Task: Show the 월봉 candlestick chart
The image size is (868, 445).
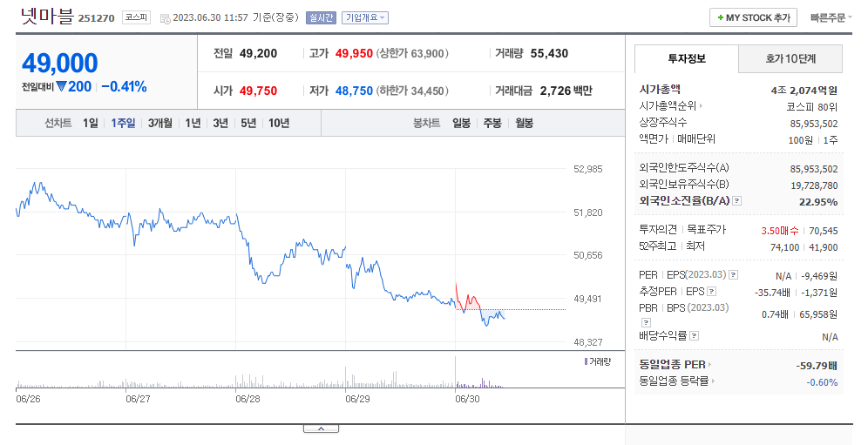Action: point(525,123)
